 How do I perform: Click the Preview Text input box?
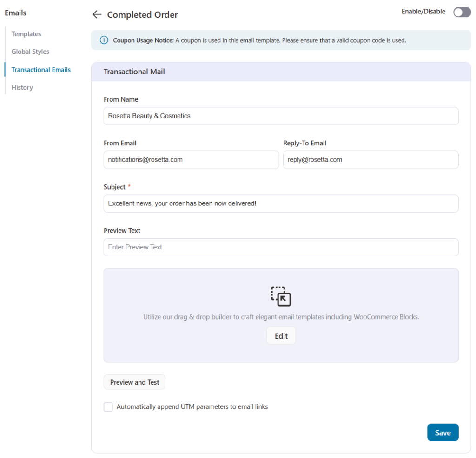click(x=281, y=247)
